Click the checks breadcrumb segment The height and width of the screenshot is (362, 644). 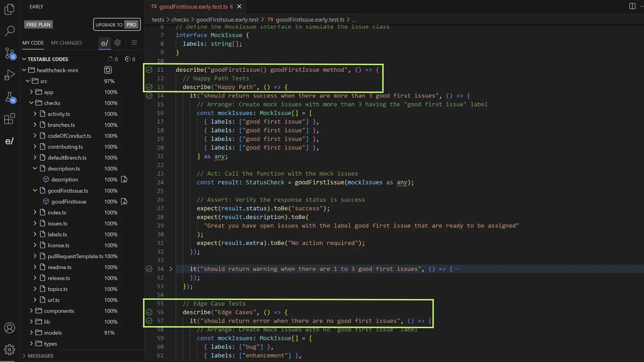180,19
